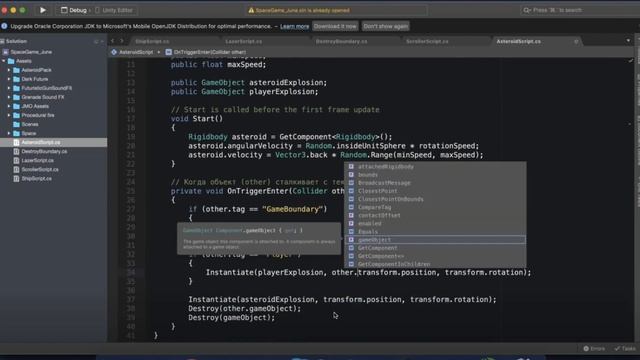This screenshot has height=360, width=640.
Task: Pick GetComponentInChildren from autocomplete
Action: tap(435, 264)
